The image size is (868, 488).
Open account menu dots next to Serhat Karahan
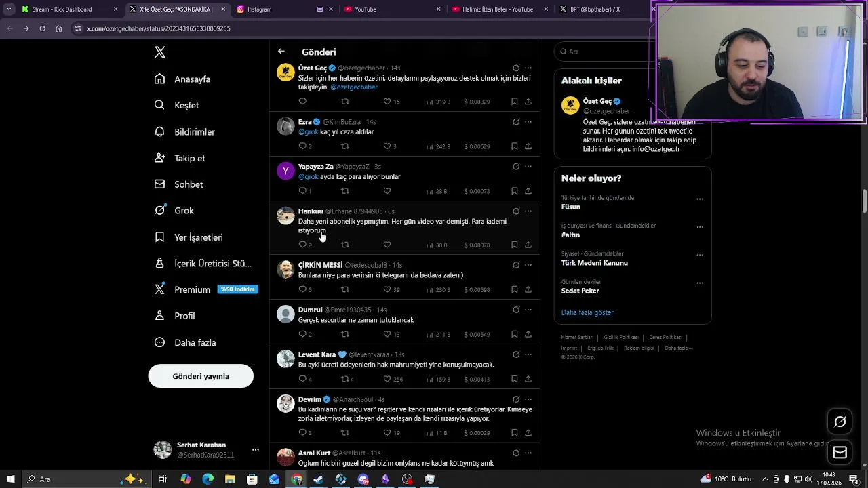pyautogui.click(x=256, y=449)
